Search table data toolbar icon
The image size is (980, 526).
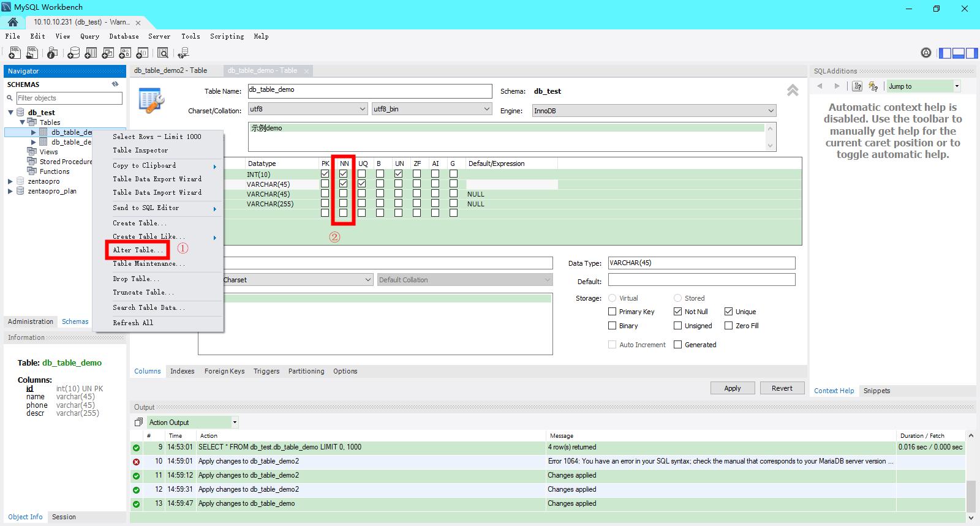click(163, 53)
